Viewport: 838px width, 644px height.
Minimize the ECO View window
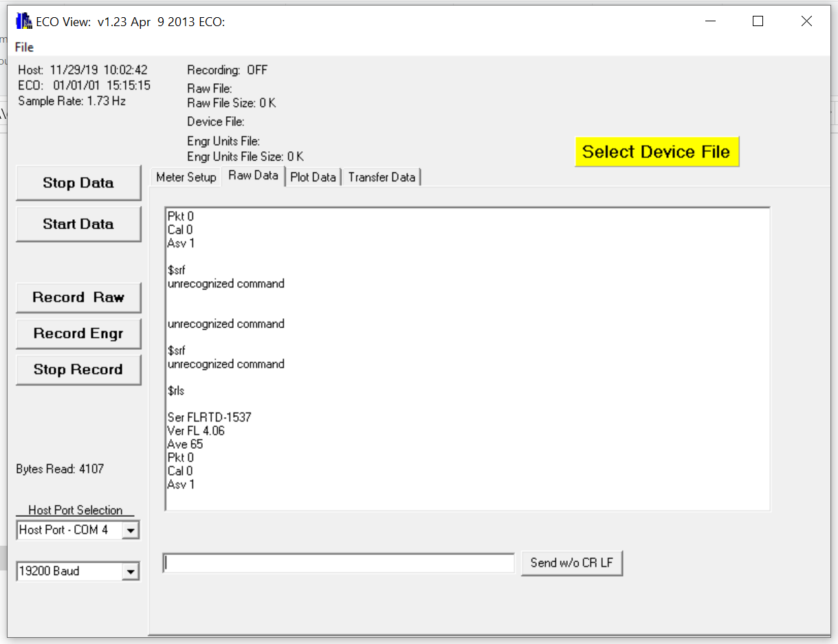[709, 21]
